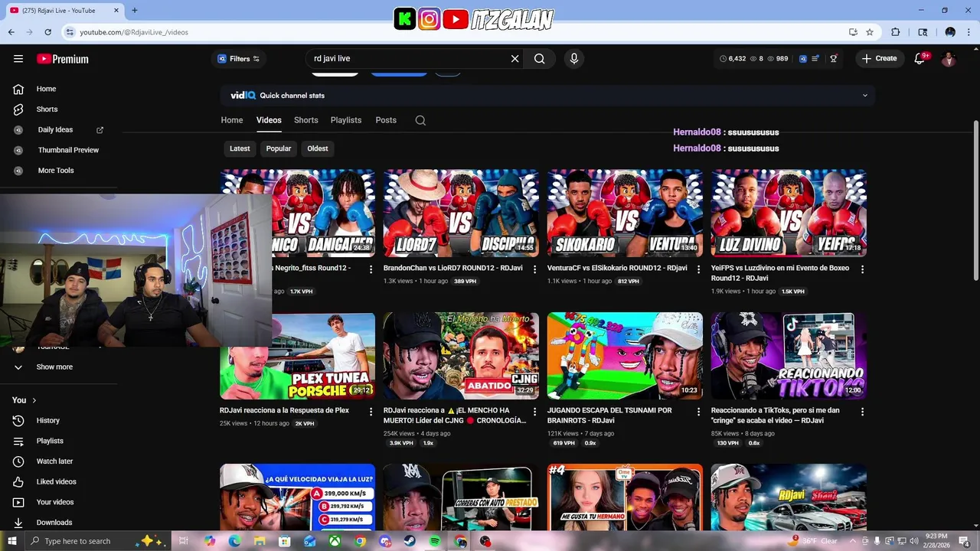Open the vidIQ list menu icon in stats bar
Screen dimensions: 980x551
[816, 59]
